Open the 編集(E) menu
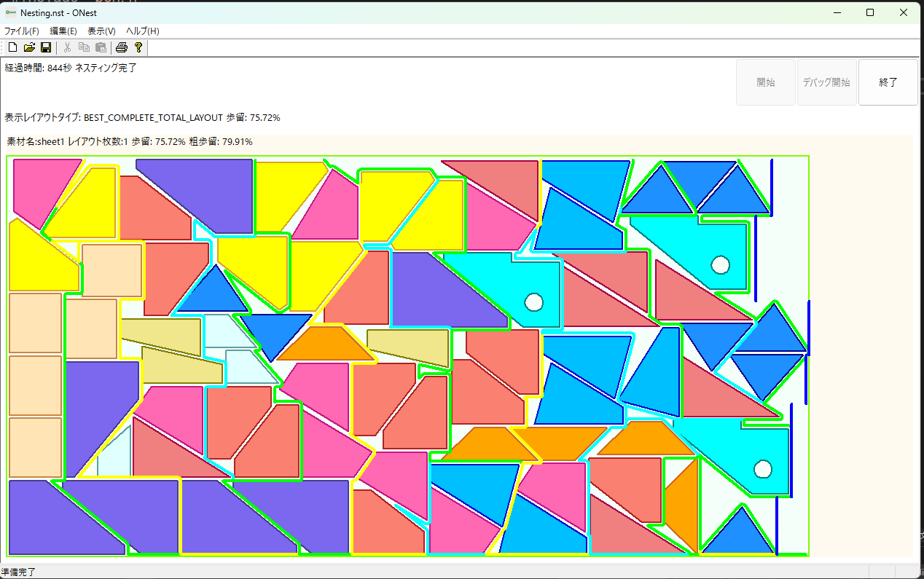924x579 pixels. point(63,31)
